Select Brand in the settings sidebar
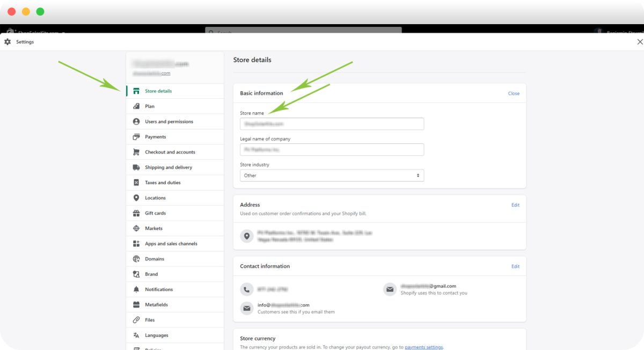 (151, 274)
